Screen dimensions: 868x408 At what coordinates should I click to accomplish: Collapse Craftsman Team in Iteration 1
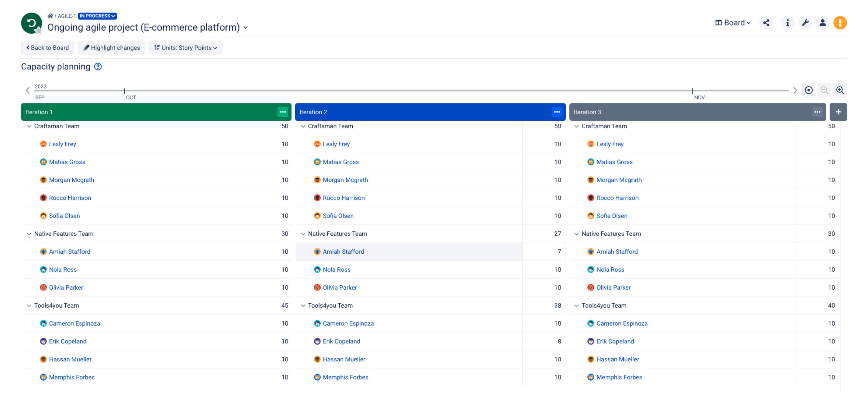coord(29,126)
